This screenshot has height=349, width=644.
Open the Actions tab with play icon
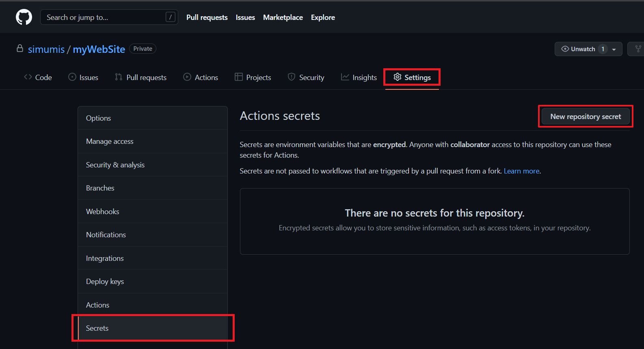[x=201, y=77]
